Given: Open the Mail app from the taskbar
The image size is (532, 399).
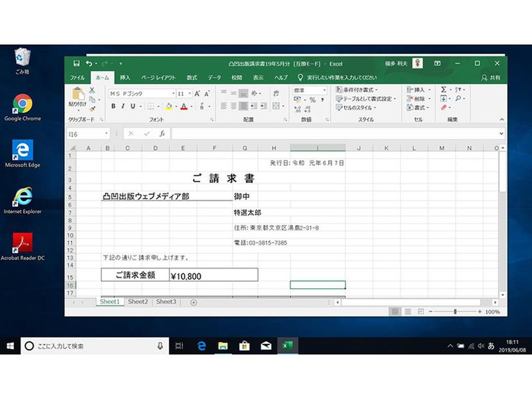Looking at the screenshot, I should (x=266, y=346).
